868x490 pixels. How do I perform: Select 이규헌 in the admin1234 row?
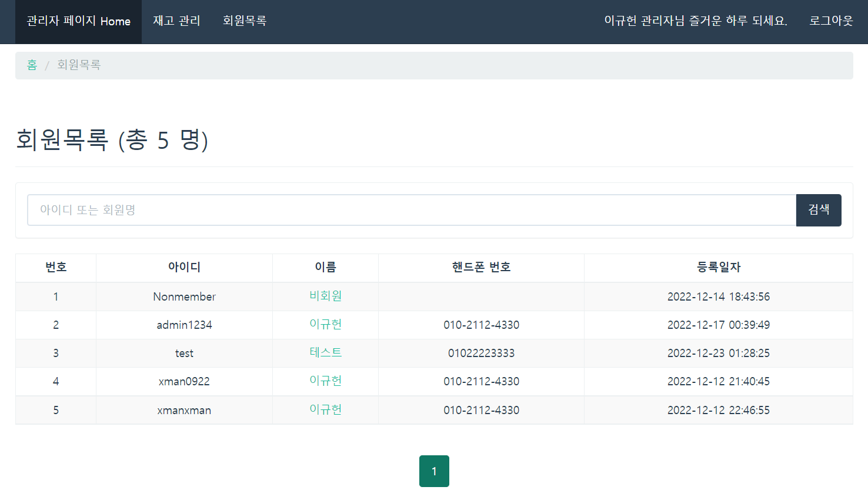tap(325, 325)
